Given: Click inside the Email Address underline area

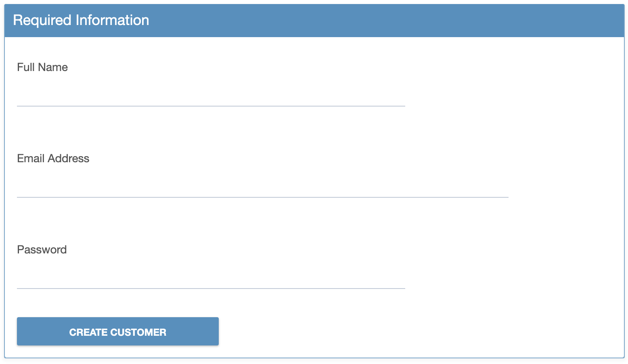Looking at the screenshot, I should pyautogui.click(x=262, y=194).
